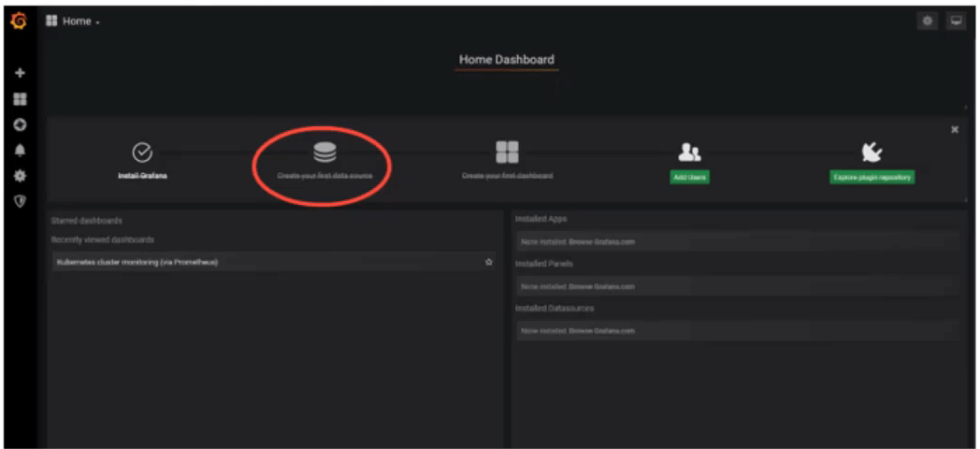Click the users icon above Add Users
Image resolution: width=980 pixels, height=449 pixels.
pos(689,152)
